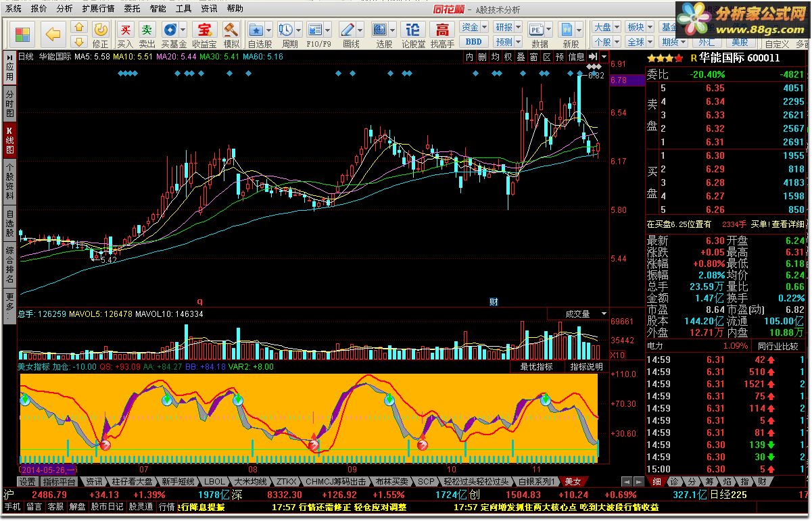Select the 分时图 side tab

click(9, 104)
